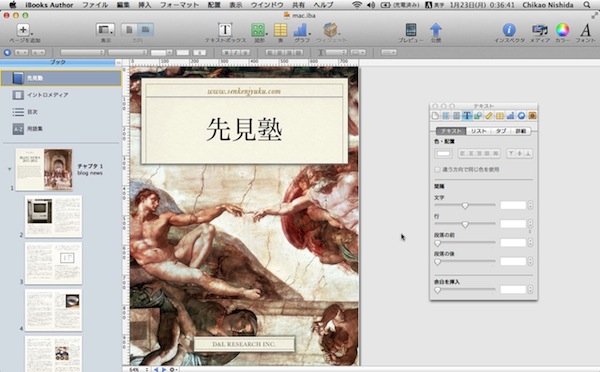Switch to portrait orientation icon
Viewport: 600px width, 372px height.
(x=129, y=30)
